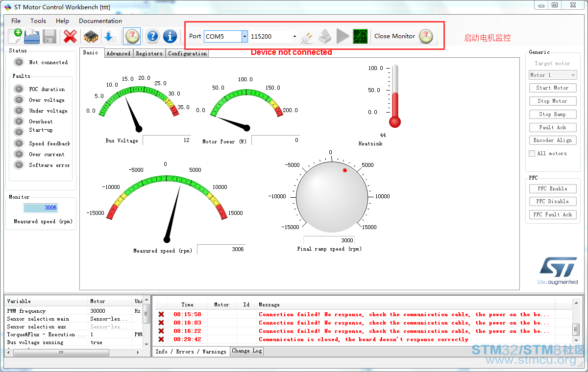Click the PFC Enable button
The height and width of the screenshot is (372, 588).
553,188
